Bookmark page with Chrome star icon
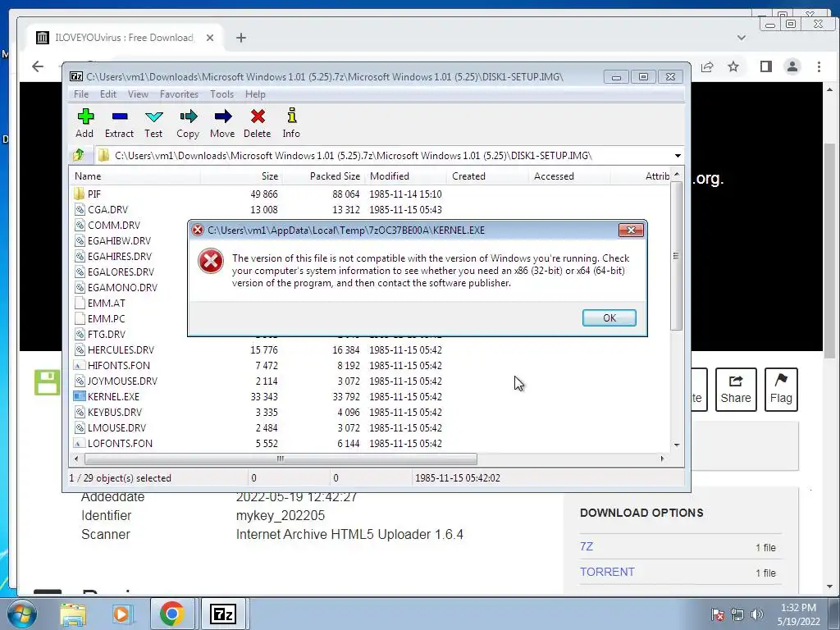Image resolution: width=840 pixels, height=630 pixels. (733, 66)
